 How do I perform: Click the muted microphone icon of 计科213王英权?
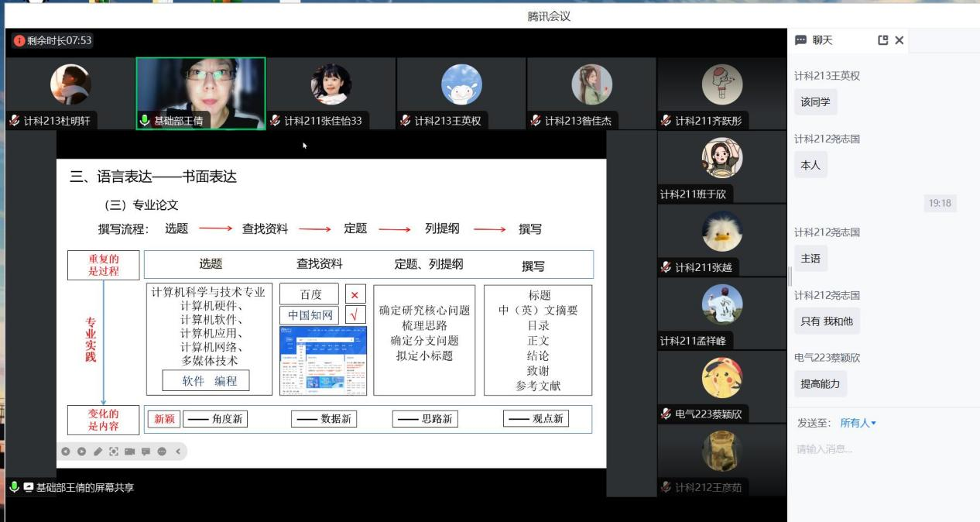[405, 121]
